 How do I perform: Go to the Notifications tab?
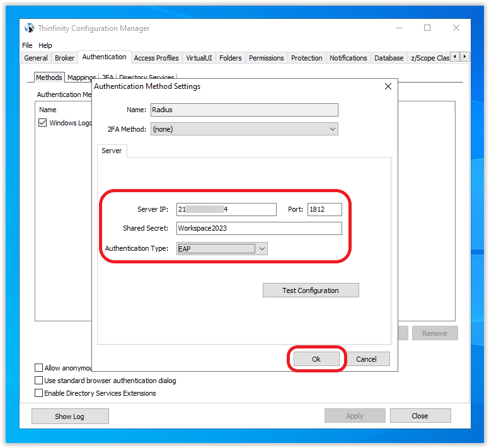(348, 58)
